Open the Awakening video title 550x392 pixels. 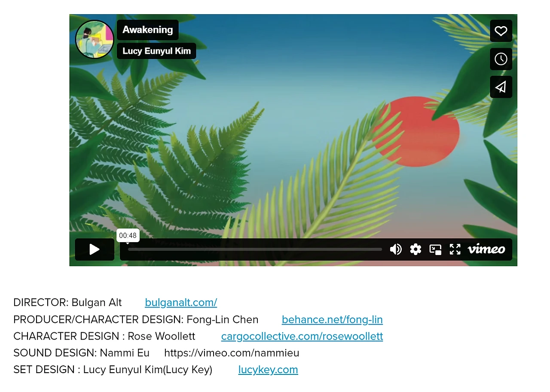tap(148, 30)
